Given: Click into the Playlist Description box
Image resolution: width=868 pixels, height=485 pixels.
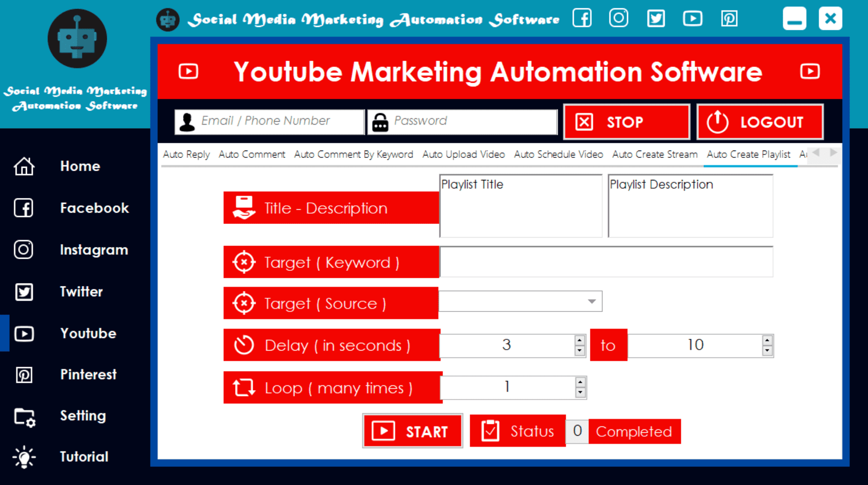Looking at the screenshot, I should [x=690, y=206].
